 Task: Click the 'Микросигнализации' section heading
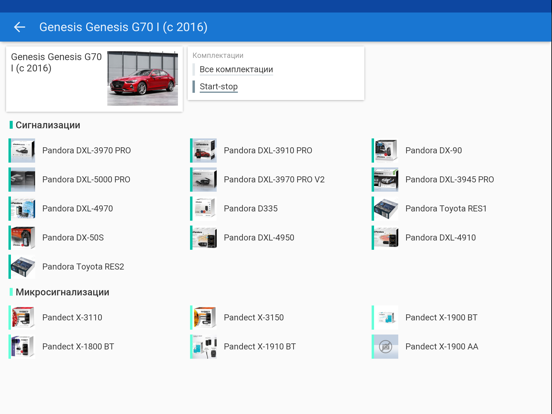(62, 292)
